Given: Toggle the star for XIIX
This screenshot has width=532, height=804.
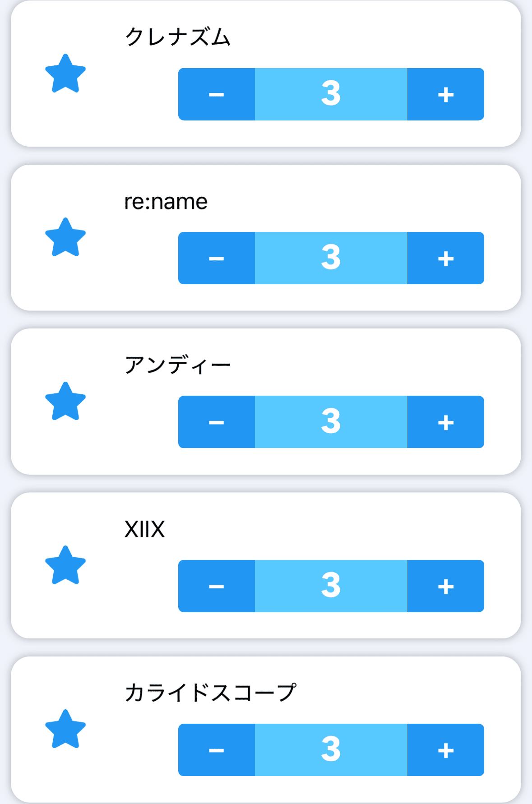Looking at the screenshot, I should [x=65, y=565].
